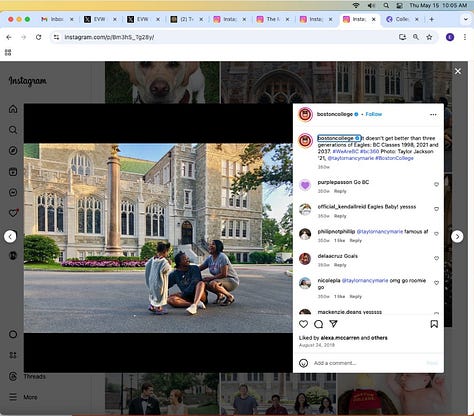Screen dimensions: 474x416
Task: Open Reels icon in Instagram sidebar
Action: tap(13, 172)
